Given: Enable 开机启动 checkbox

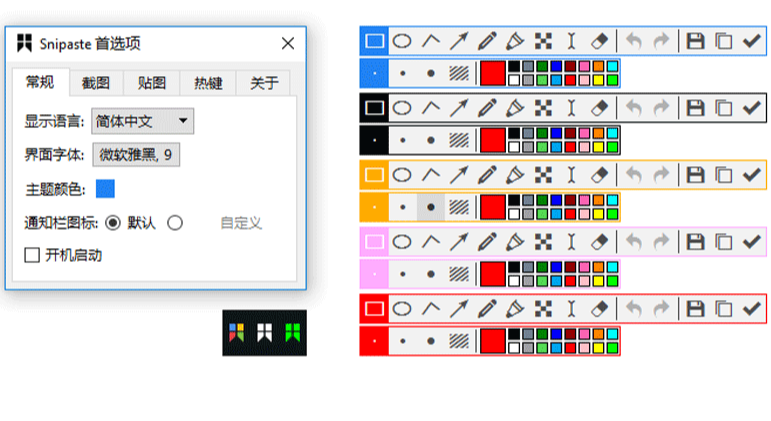Looking at the screenshot, I should pyautogui.click(x=32, y=255).
